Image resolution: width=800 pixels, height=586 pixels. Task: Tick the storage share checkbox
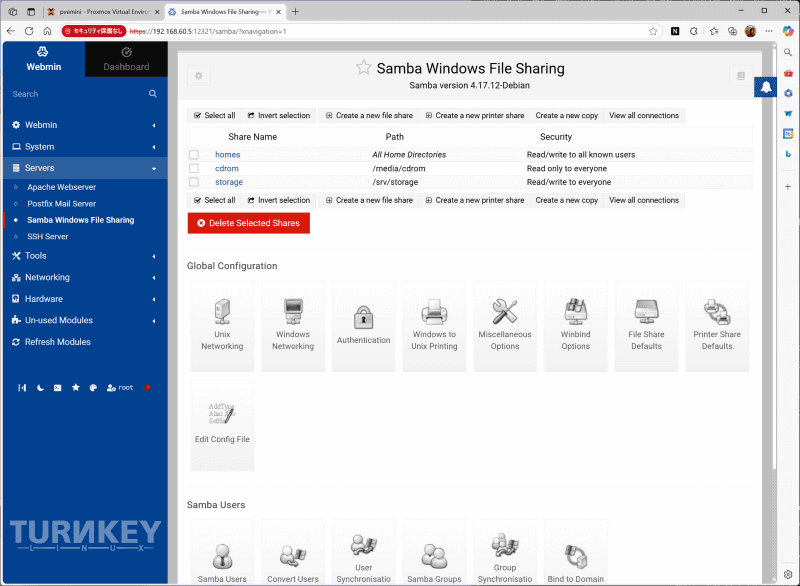point(195,182)
